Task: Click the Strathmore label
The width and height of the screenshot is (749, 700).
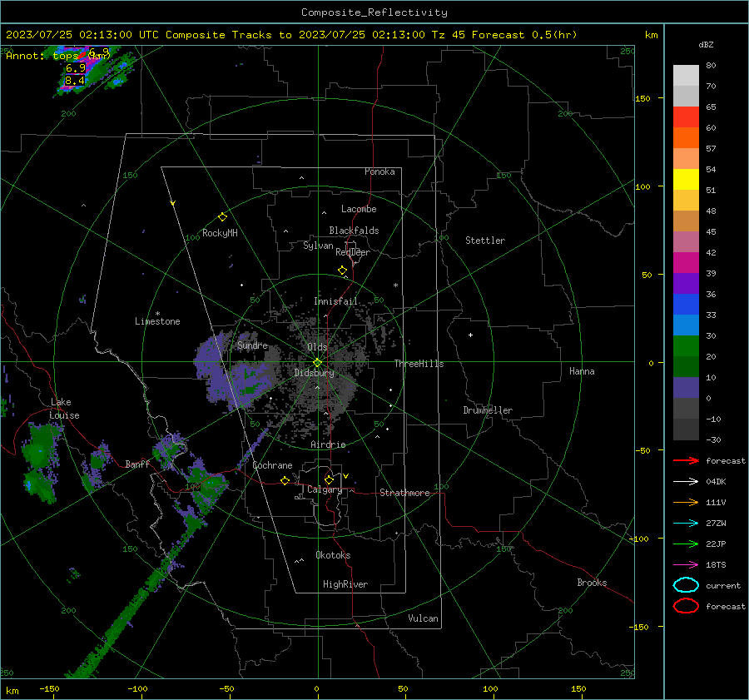Action: [404, 493]
